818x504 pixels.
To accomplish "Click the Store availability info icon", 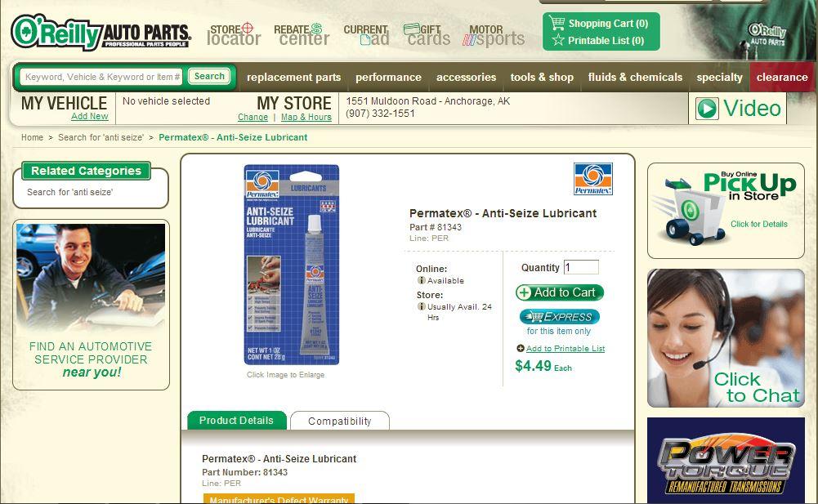I will 421,307.
